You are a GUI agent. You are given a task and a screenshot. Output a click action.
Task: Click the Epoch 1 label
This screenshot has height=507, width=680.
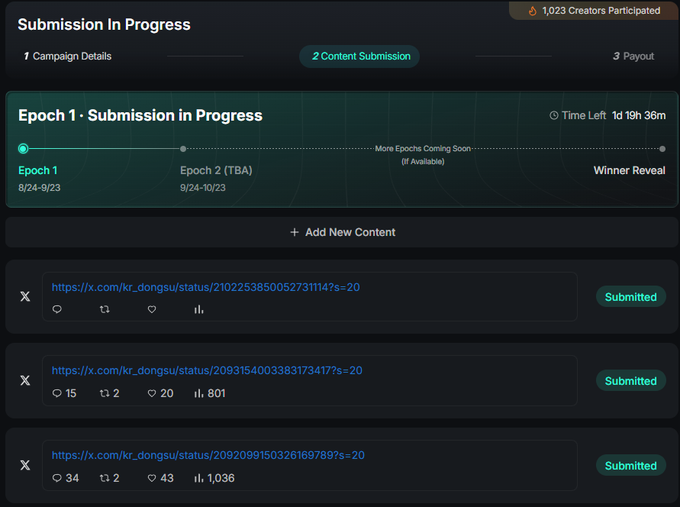38,170
